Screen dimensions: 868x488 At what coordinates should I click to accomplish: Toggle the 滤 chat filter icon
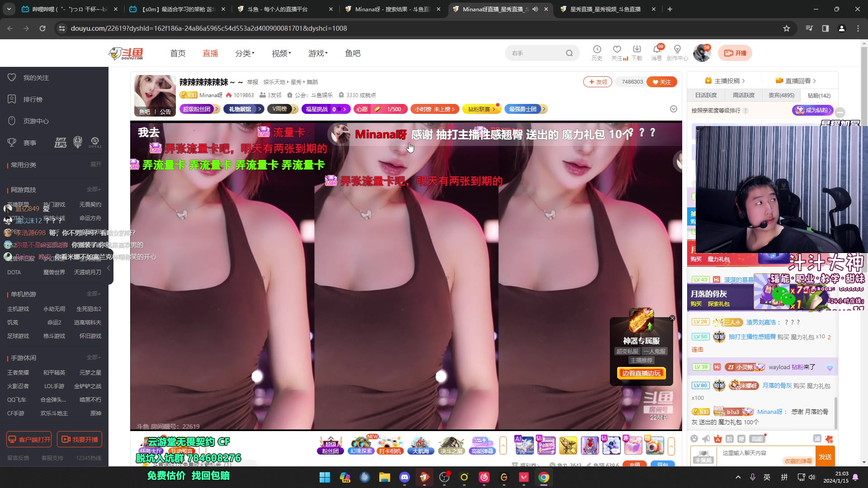pos(817,438)
